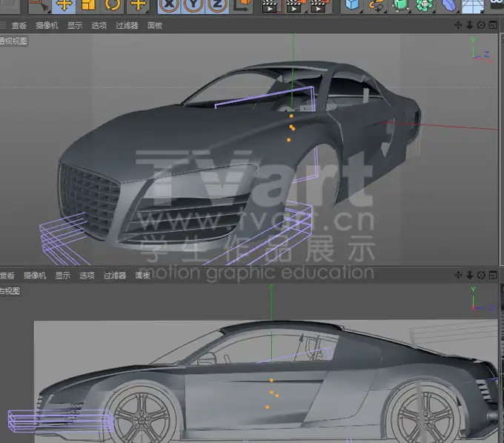This screenshot has width=504, height=443.
Task: Open 查看 menu in right-view viewport
Action: pyautogui.click(x=7, y=276)
